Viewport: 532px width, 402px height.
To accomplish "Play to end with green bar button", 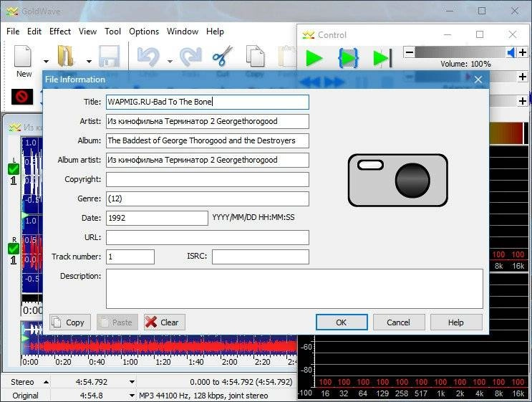I will 382,58.
